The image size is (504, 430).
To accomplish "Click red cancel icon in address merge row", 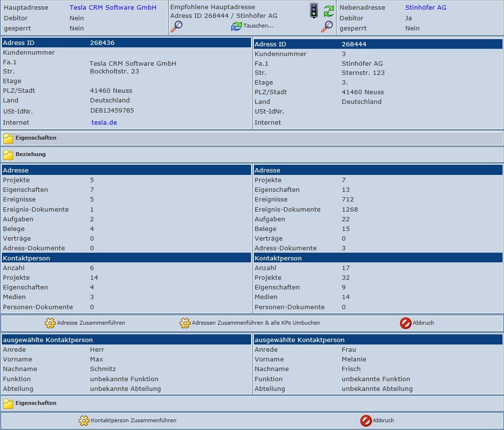I will click(405, 323).
